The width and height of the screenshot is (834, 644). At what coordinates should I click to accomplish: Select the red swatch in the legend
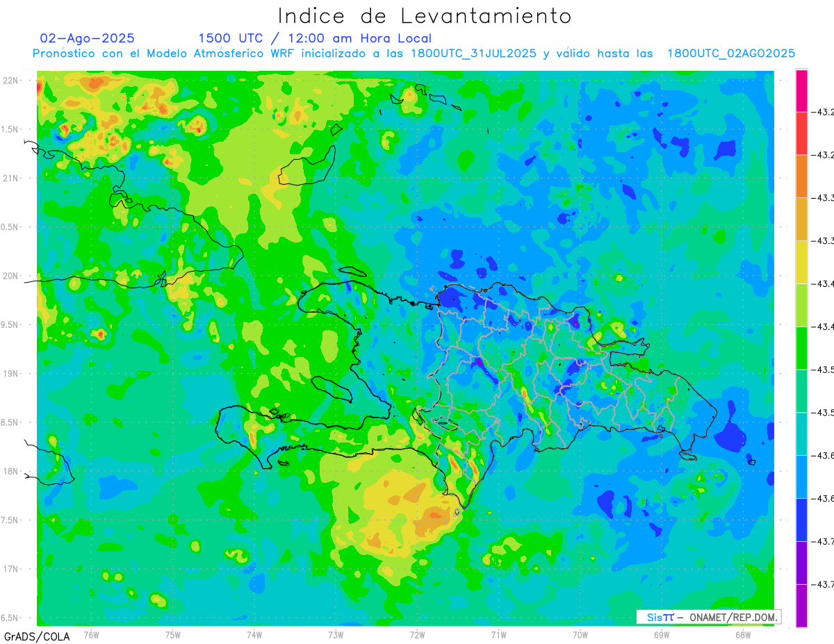(x=801, y=133)
